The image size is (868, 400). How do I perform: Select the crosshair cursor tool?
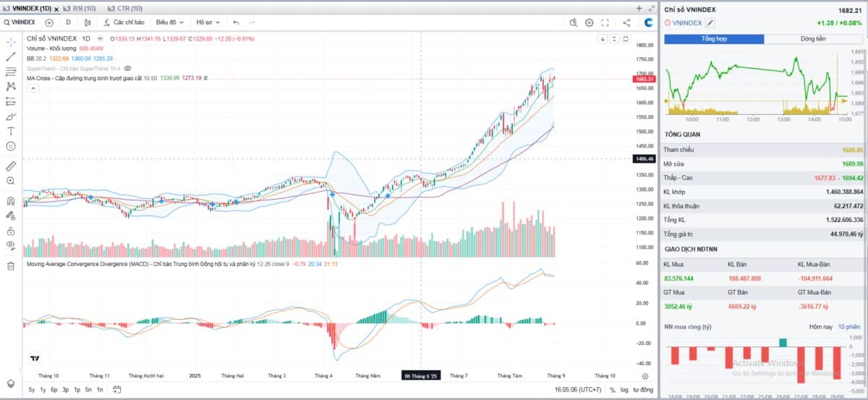[x=11, y=41]
